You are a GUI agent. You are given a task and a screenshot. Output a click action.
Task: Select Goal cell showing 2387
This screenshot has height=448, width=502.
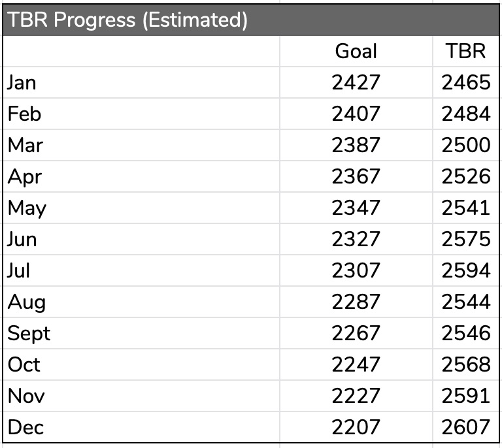coord(356,145)
